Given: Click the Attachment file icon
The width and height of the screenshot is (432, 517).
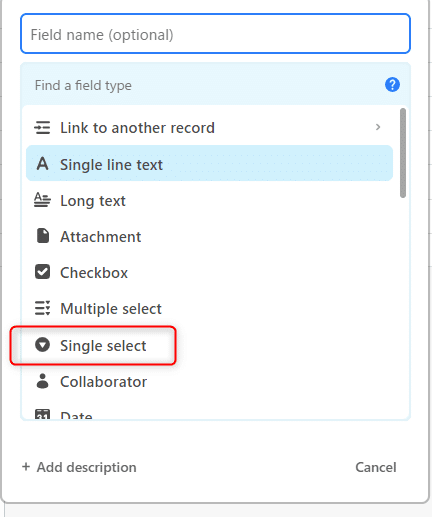Looking at the screenshot, I should pos(42,236).
